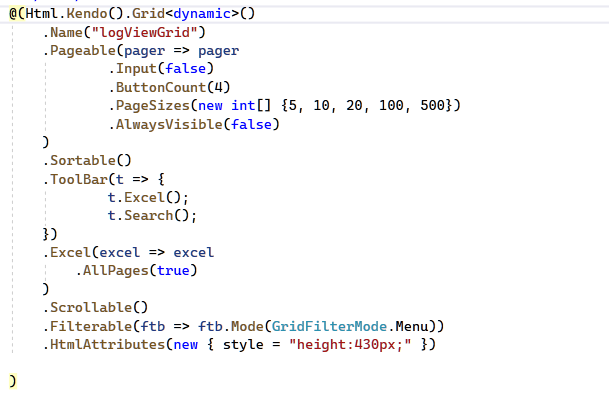Click the Menu enum member

point(412,326)
